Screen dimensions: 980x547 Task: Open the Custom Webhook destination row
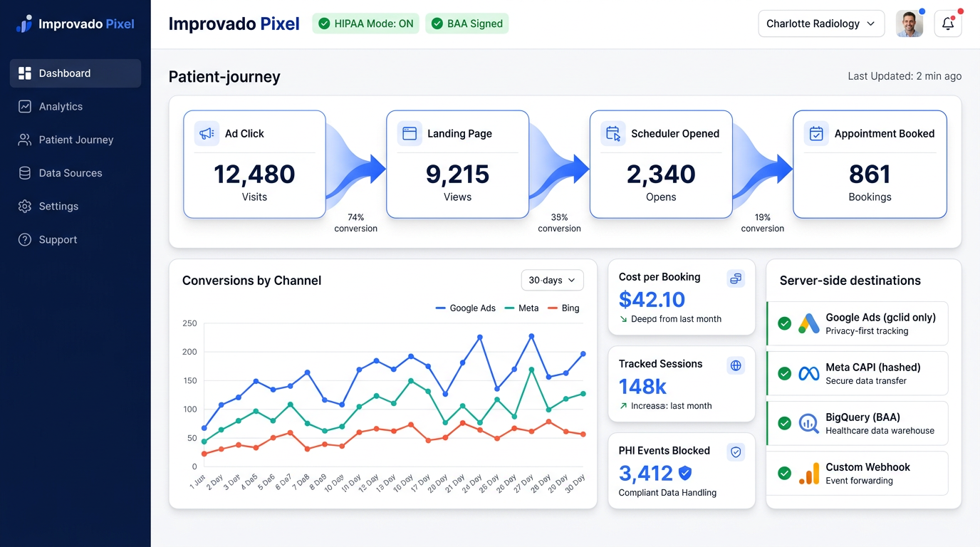coord(857,473)
